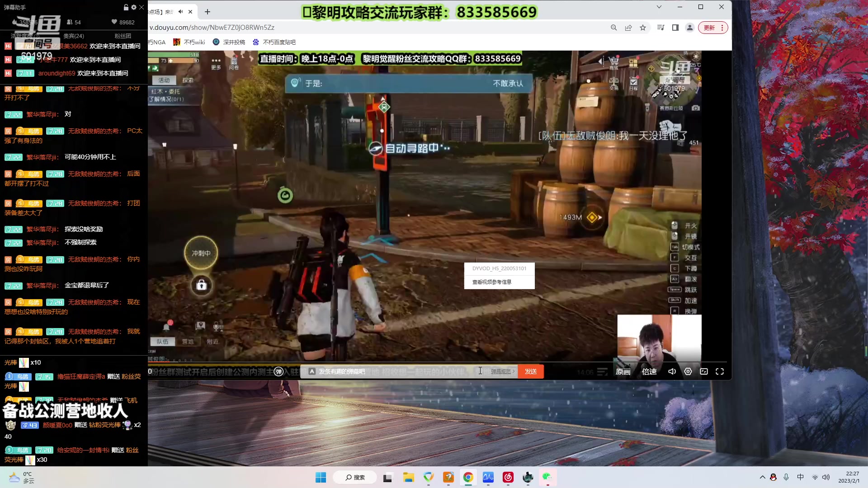Screen dimensions: 868x488
Task: Click the 更新 update button
Action: [713, 28]
